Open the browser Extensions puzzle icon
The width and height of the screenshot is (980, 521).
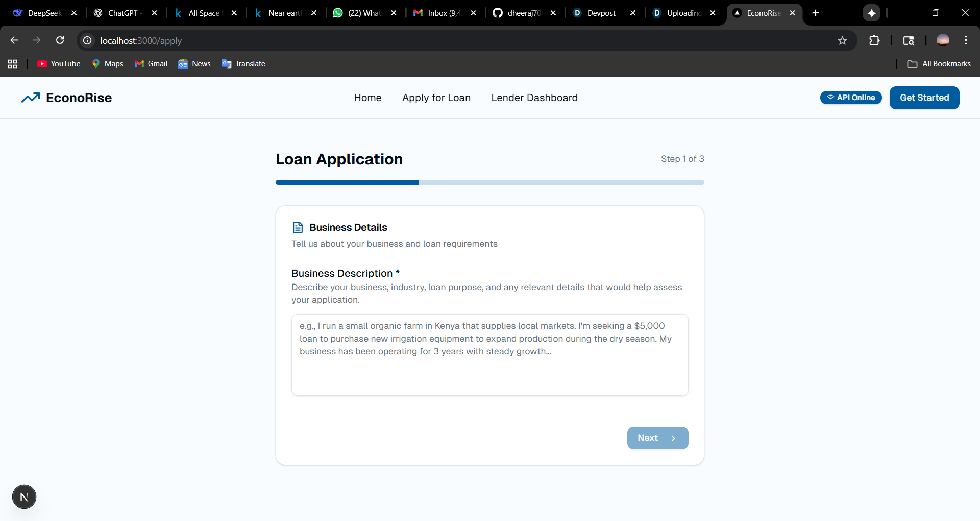point(874,40)
